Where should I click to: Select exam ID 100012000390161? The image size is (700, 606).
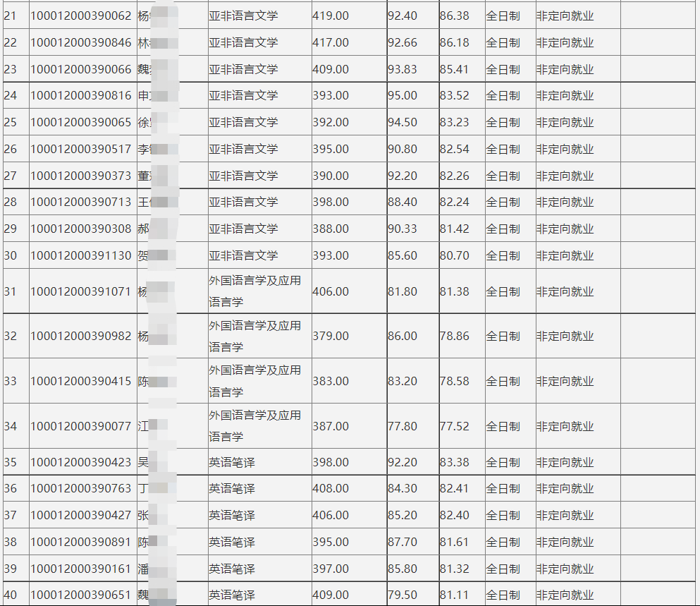pyautogui.click(x=81, y=569)
